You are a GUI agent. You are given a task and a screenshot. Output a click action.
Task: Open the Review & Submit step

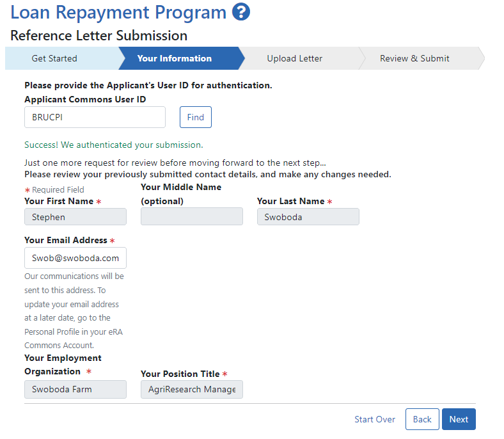(x=414, y=58)
